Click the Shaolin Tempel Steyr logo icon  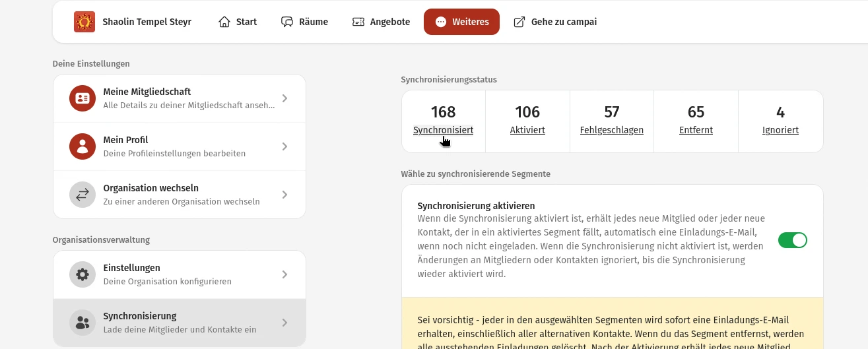[84, 22]
